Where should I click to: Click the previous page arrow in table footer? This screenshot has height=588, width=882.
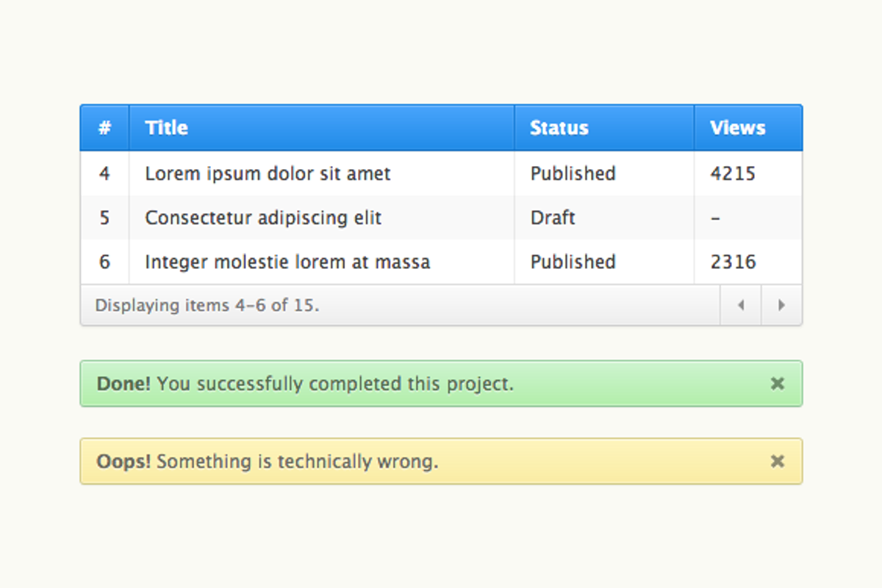[x=741, y=305]
